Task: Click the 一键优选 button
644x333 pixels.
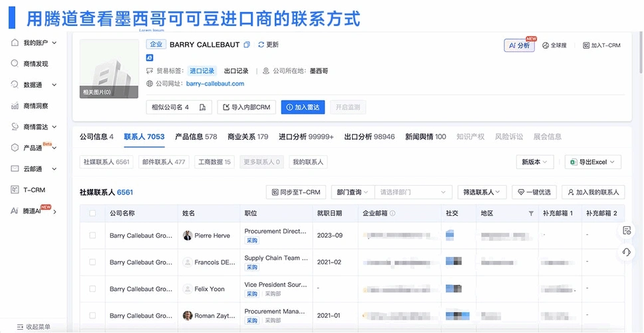Action: click(534, 192)
